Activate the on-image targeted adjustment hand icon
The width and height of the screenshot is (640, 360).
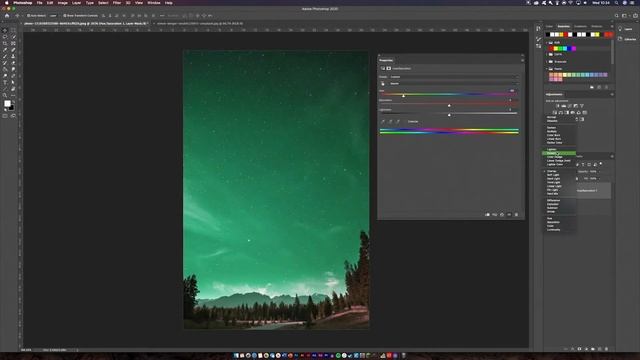click(x=383, y=84)
